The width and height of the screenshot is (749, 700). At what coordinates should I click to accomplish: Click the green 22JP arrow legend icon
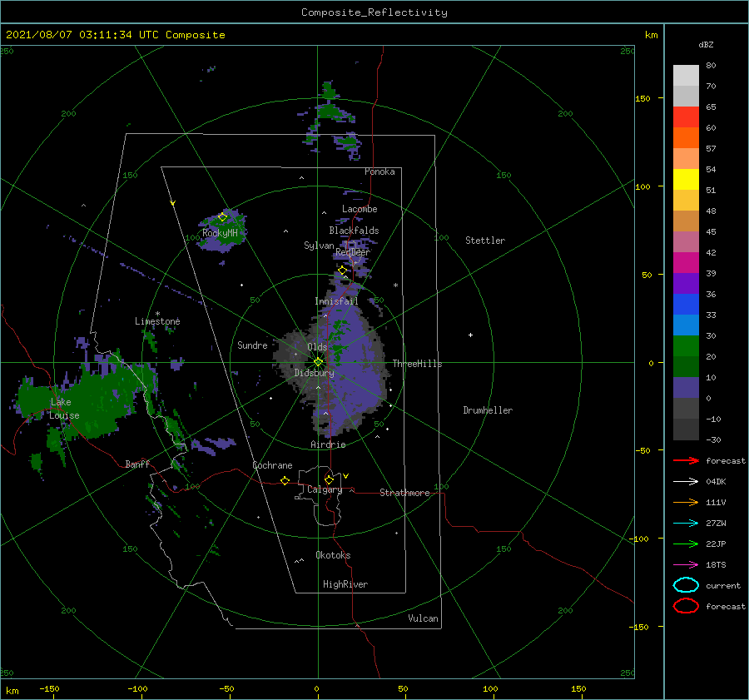click(686, 544)
